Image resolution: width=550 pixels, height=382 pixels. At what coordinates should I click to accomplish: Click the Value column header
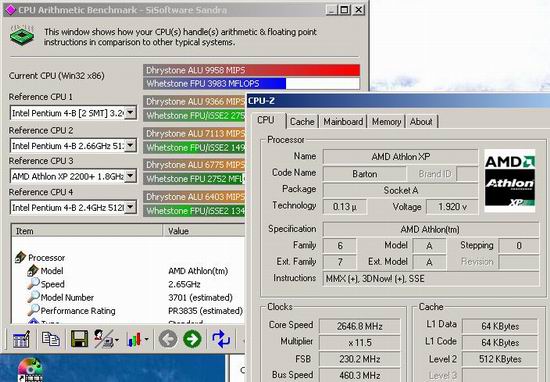203,231
